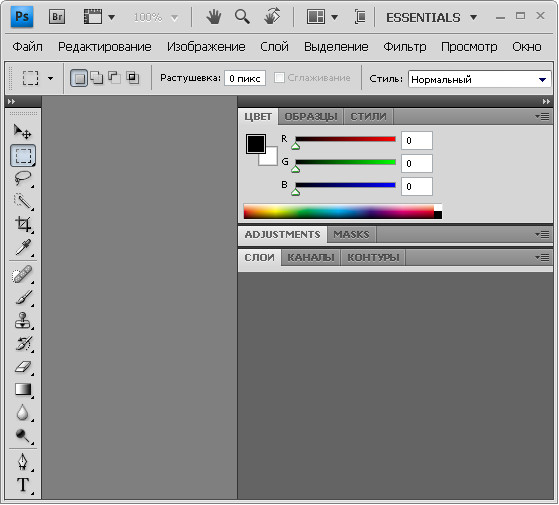Click the Растушевка input field
559x505 pixels.
245,78
